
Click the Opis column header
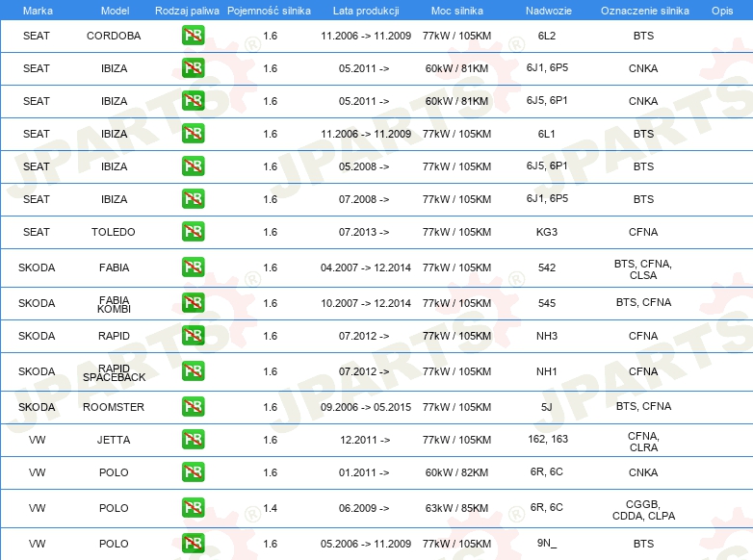coord(722,11)
